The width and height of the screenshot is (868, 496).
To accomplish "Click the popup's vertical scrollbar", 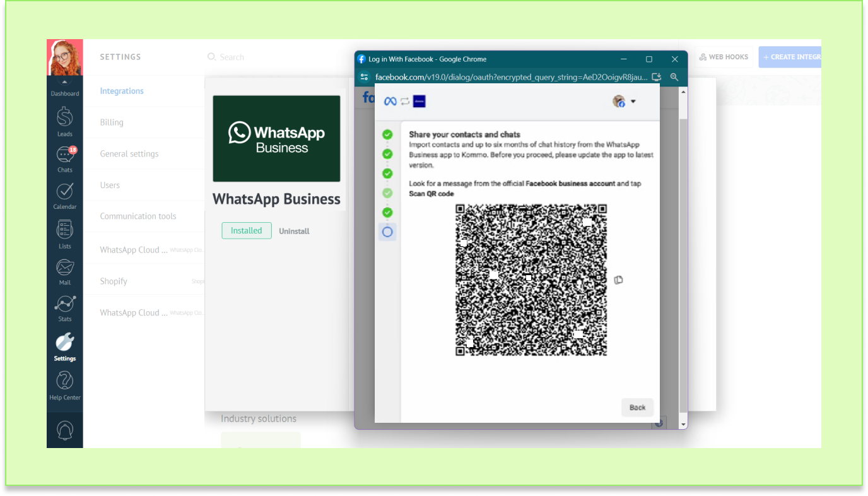I will coord(683,252).
